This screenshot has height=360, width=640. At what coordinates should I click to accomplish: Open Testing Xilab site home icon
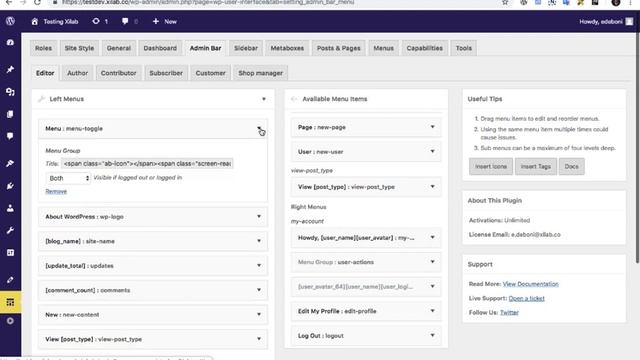[35, 21]
